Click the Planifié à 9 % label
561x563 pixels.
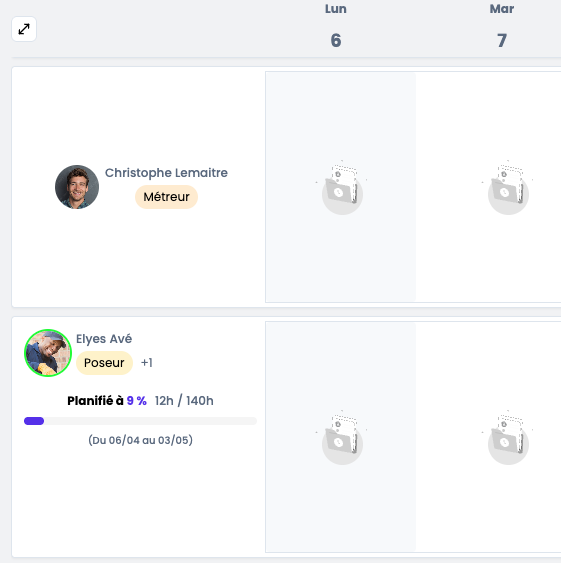[107, 401]
